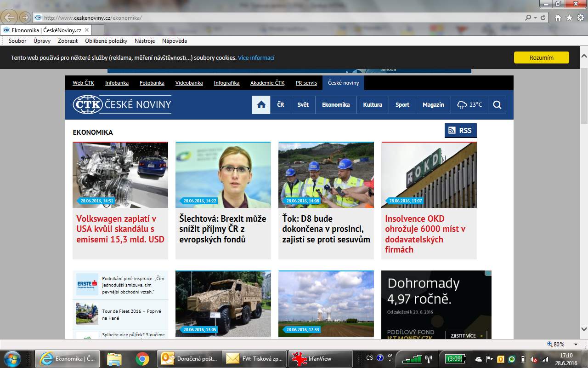The height and width of the screenshot is (368, 588).
Task: Follow the Více informací cookie link
Action: (256, 58)
